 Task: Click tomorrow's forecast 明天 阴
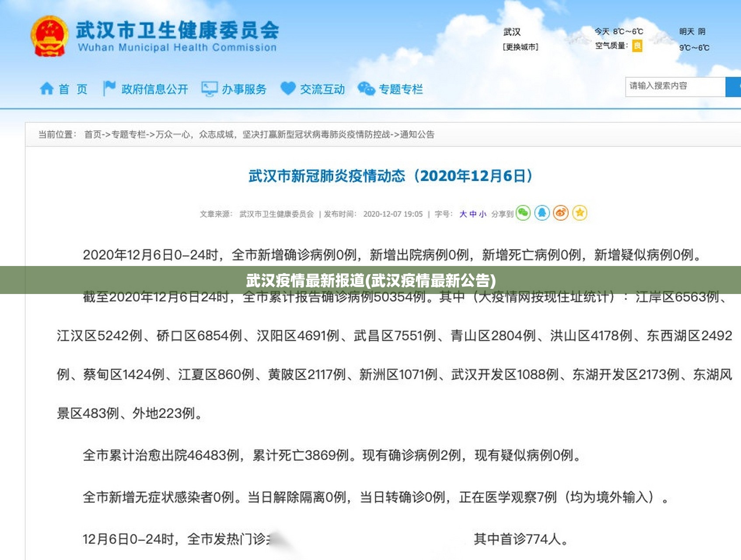point(692,31)
